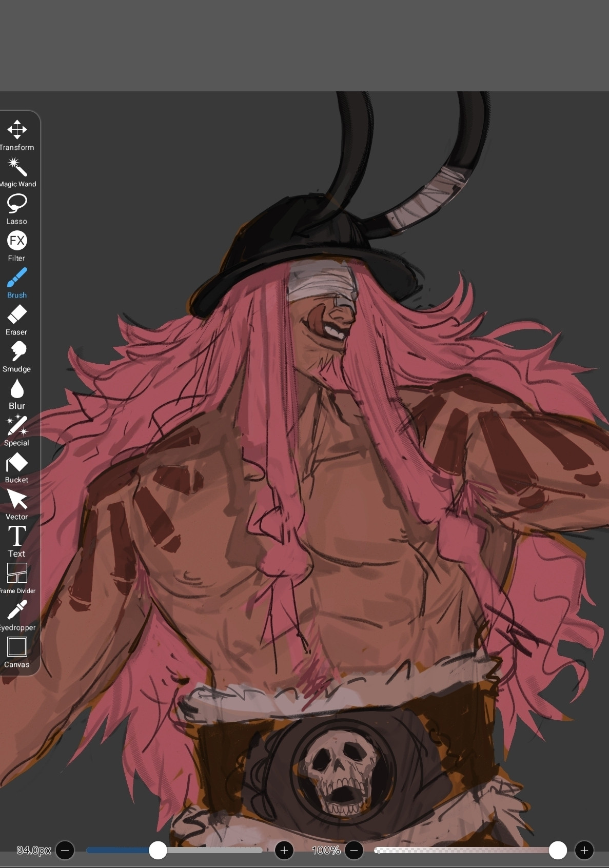
Task: Open the Frame Divider tool
Action: tap(17, 579)
